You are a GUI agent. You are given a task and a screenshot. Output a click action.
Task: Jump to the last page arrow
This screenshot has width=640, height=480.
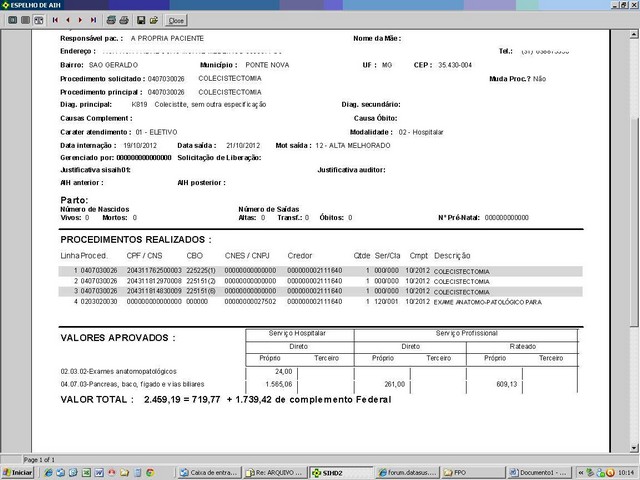[94, 20]
